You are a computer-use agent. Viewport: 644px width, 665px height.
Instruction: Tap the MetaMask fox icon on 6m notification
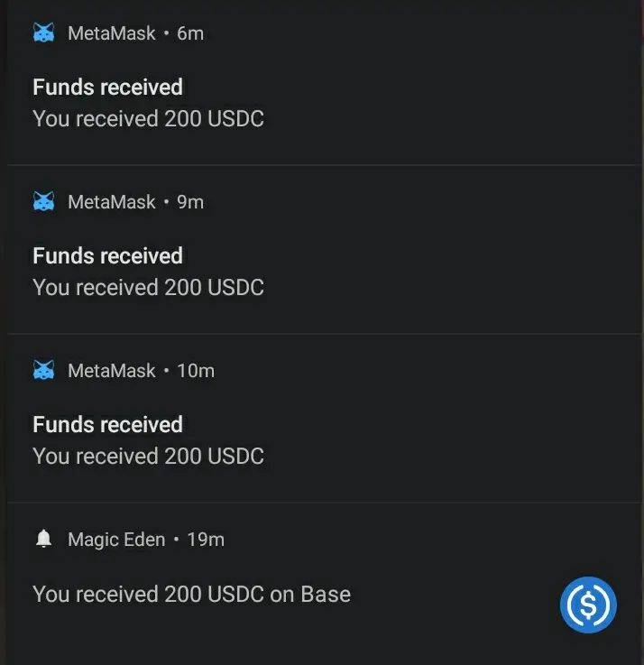(x=43, y=32)
